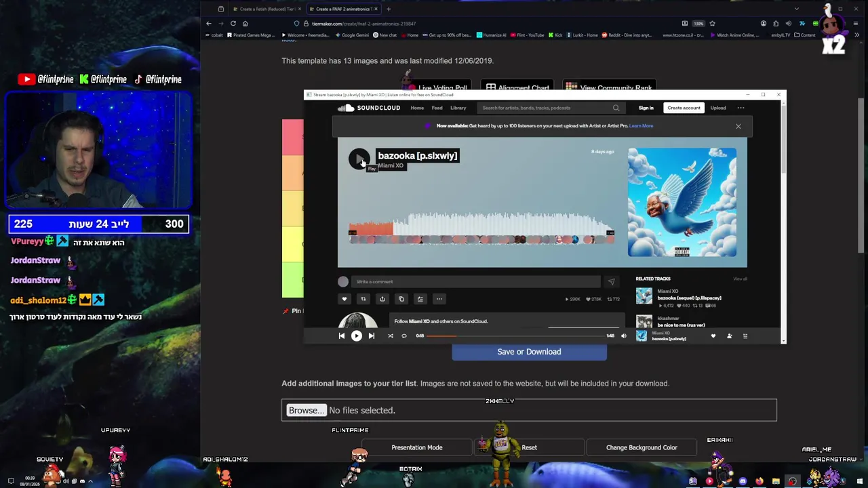Open the SoundCloud header more options menu
The width and height of the screenshot is (868, 488).
coord(741,108)
